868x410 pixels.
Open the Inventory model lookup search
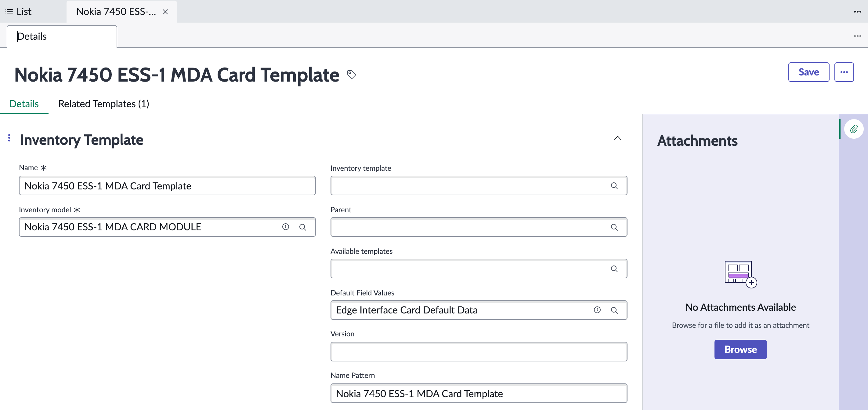click(302, 227)
